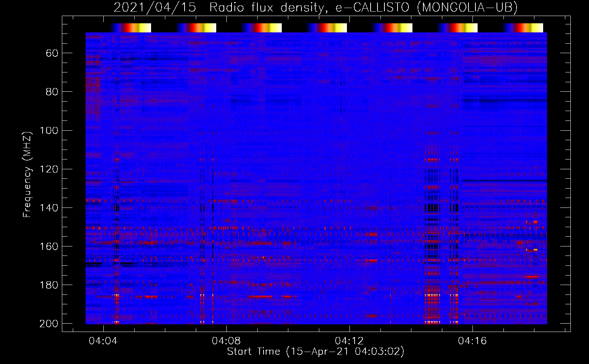
Task: Click the 180 MHz frequency tick label
Action: click(x=49, y=285)
